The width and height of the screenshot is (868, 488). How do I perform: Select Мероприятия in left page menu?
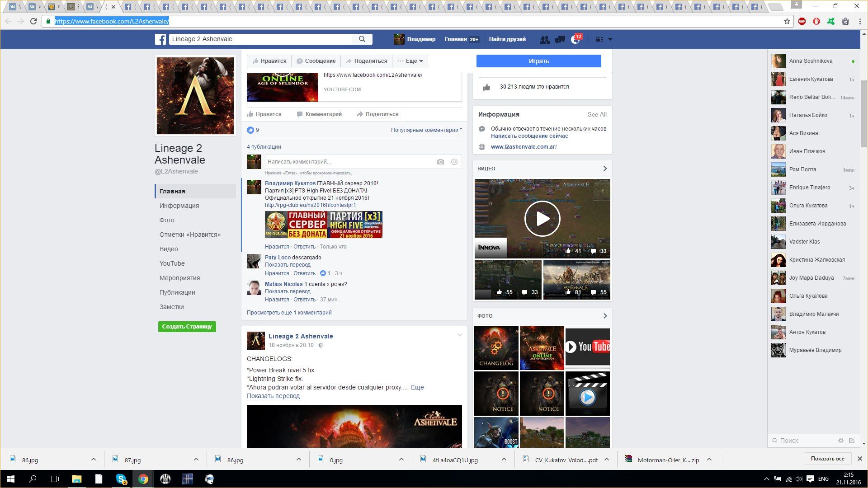[179, 278]
